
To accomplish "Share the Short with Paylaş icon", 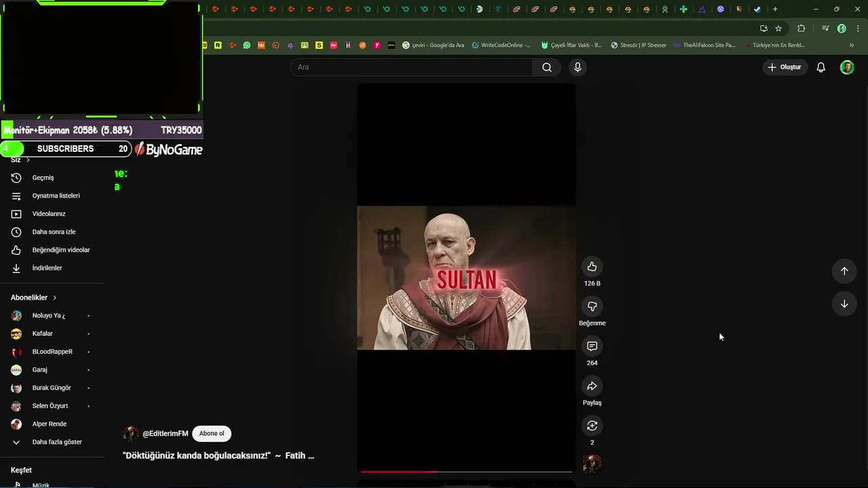I will click(592, 386).
